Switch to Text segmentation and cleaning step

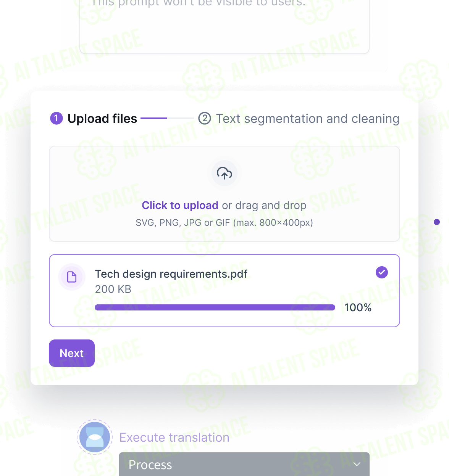click(x=299, y=119)
